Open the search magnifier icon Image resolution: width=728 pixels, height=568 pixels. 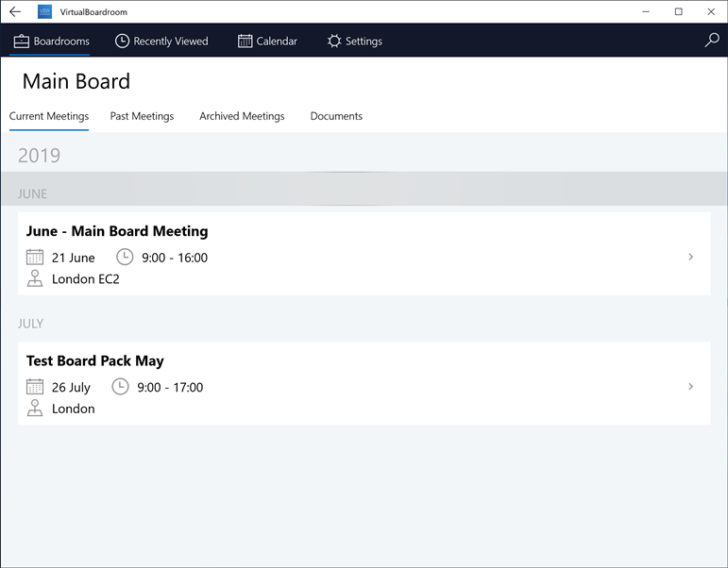712,41
